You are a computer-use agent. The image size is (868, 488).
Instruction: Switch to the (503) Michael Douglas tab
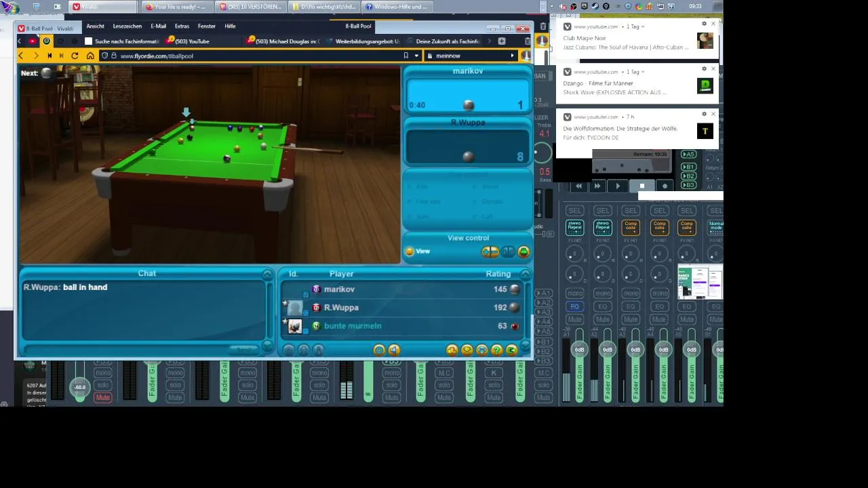click(283, 41)
